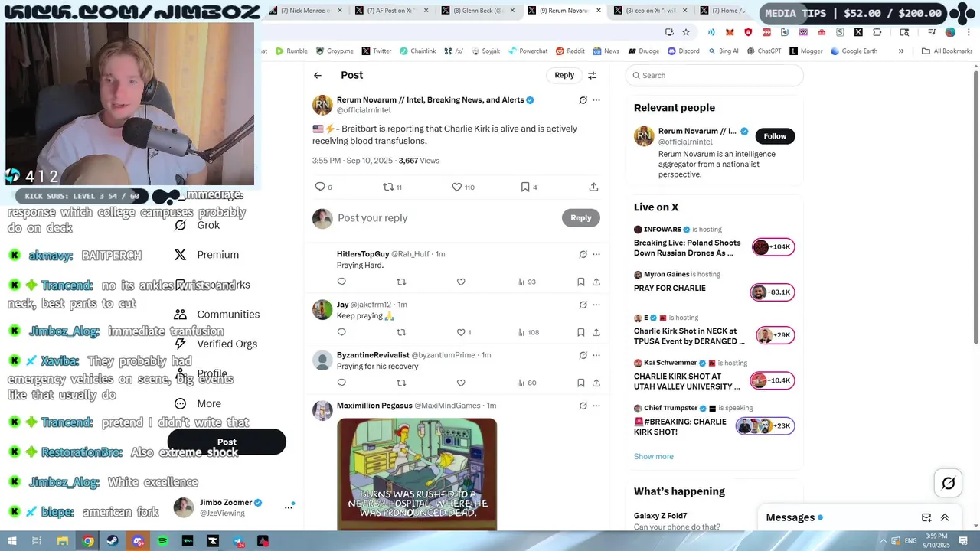Click the Grok floating icon
This screenshot has height=551, width=980.
click(x=949, y=483)
